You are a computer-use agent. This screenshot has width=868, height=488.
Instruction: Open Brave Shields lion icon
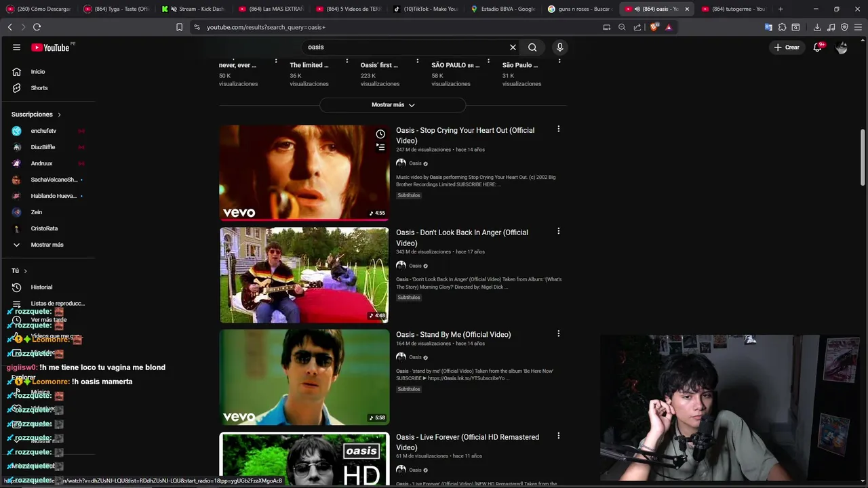click(654, 27)
